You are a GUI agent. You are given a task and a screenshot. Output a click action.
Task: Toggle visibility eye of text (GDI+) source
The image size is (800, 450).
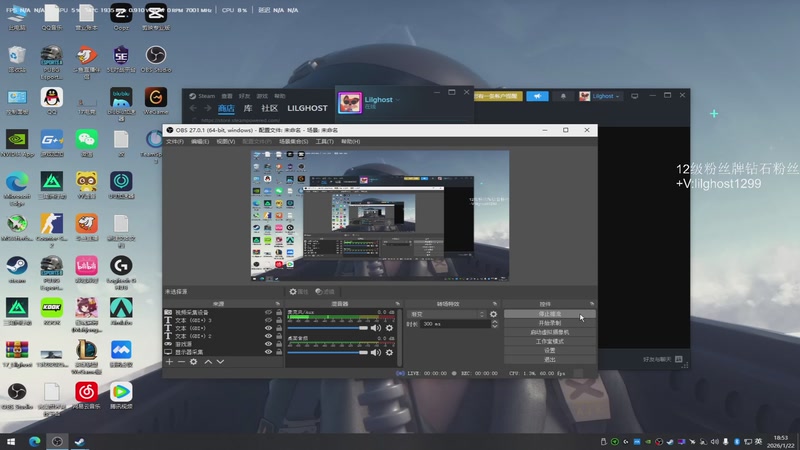[268, 328]
